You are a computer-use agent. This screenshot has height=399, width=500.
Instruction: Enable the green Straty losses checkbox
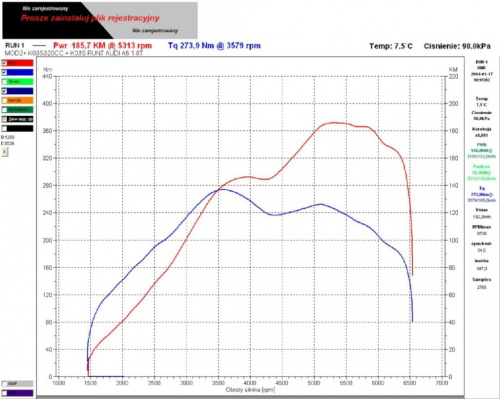click(x=4, y=82)
